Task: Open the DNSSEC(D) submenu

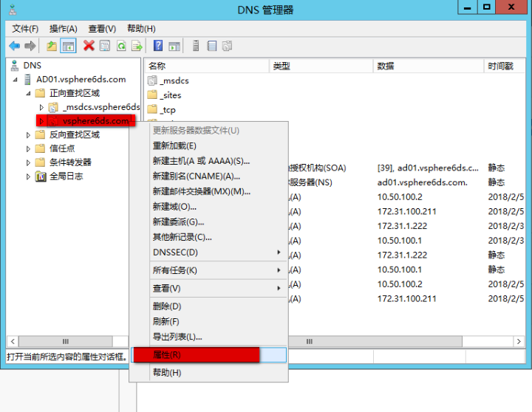Action: 208,253
